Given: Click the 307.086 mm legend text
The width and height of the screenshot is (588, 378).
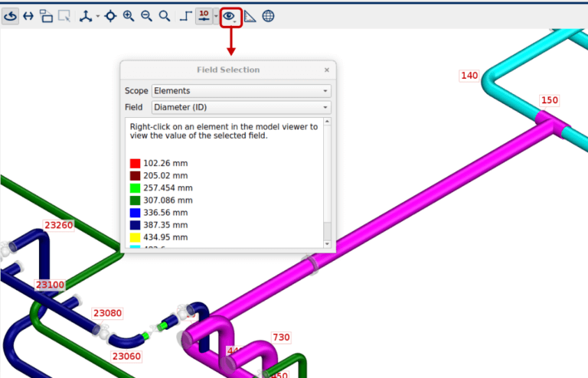Looking at the screenshot, I should (168, 200).
